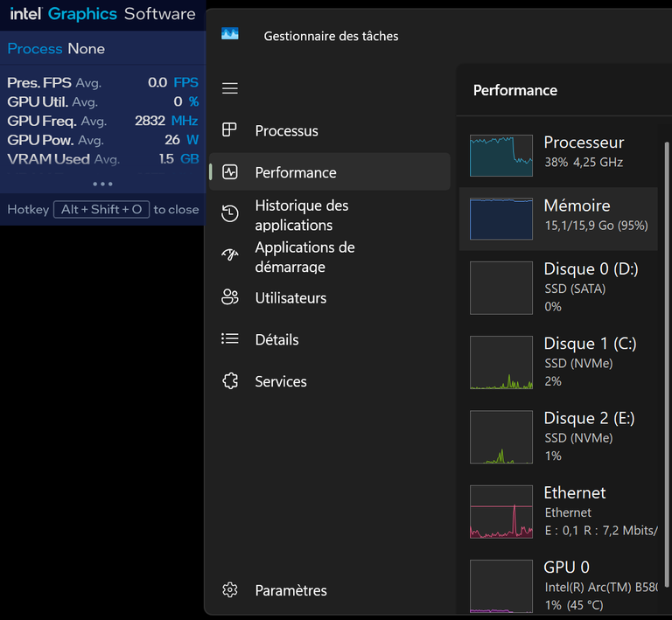This screenshot has width=672, height=620.
Task: Click Disque 1 (C:) title text
Action: (x=590, y=344)
